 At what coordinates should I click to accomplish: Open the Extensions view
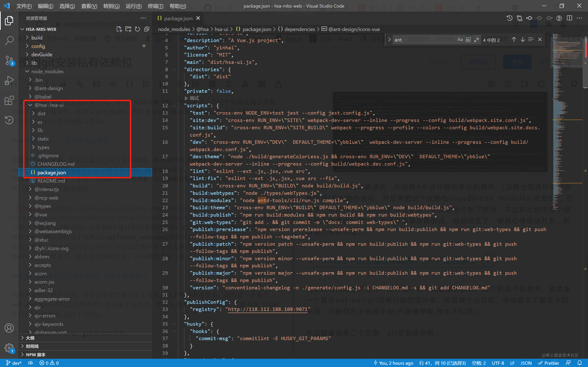[9, 100]
